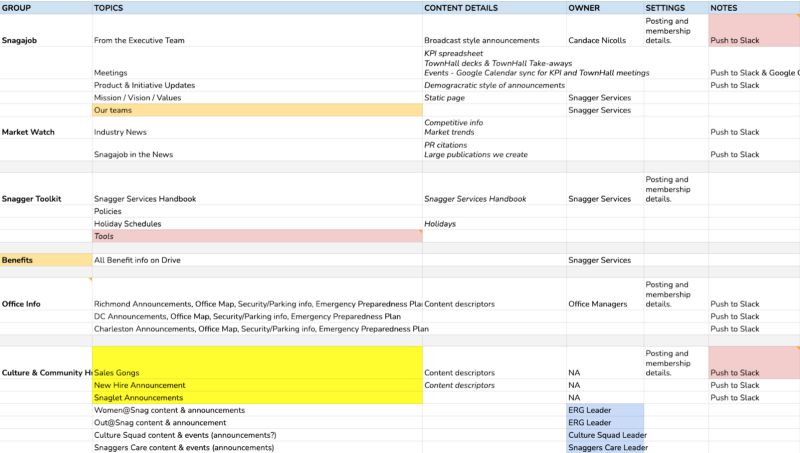Select Women@Snag content & announcements cell

(x=257, y=410)
